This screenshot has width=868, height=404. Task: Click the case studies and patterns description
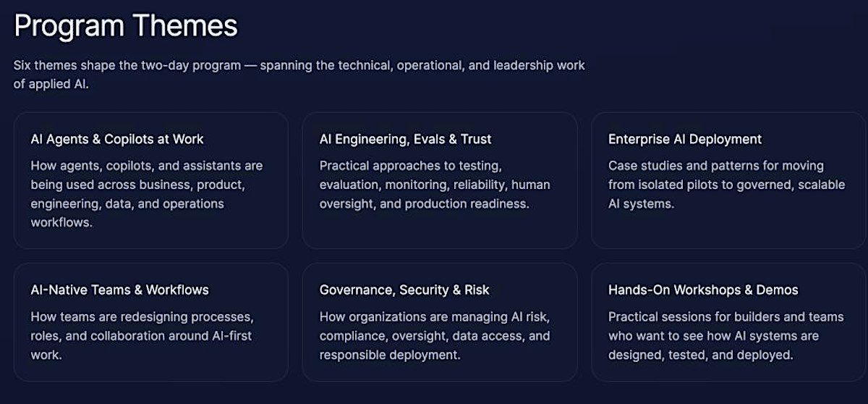coord(726,185)
